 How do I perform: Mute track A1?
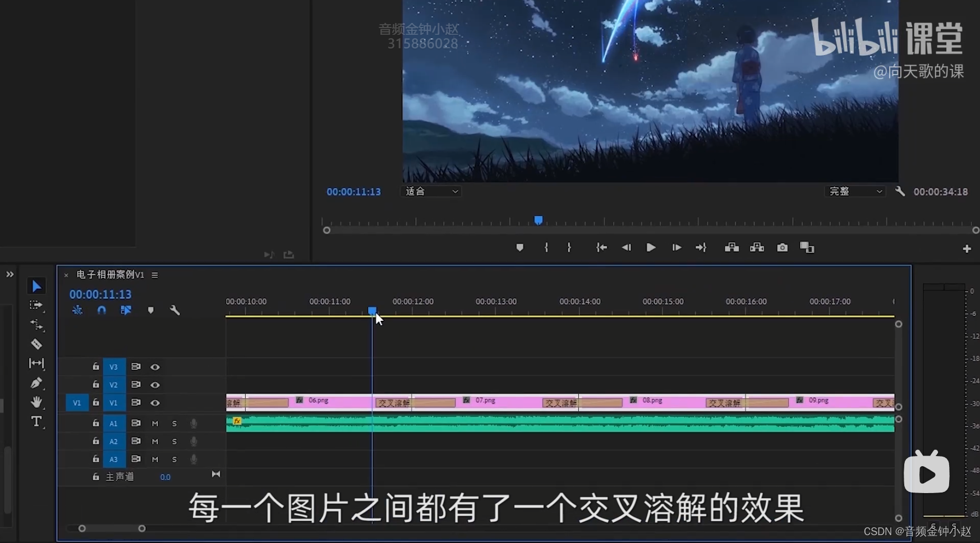coord(155,424)
